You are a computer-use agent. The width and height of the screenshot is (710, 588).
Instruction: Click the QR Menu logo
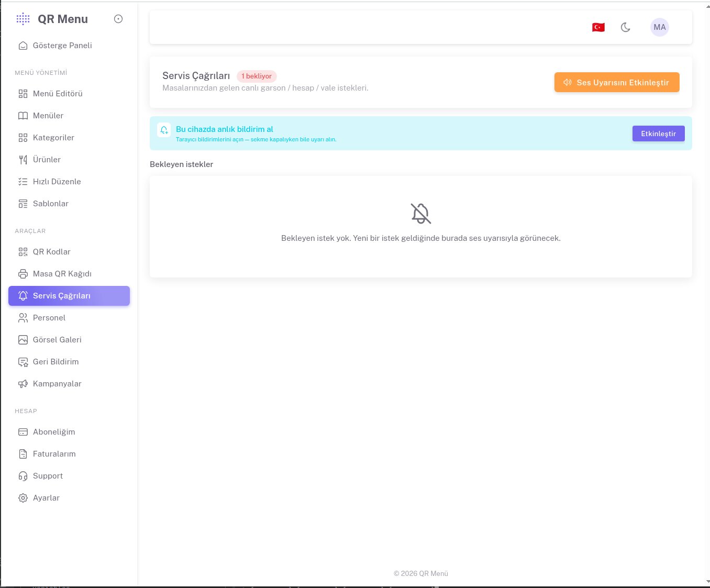pyautogui.click(x=52, y=19)
